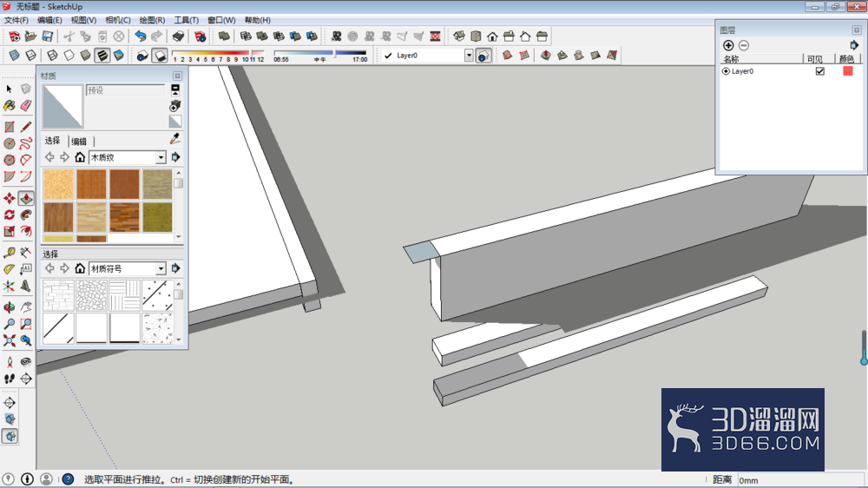Open the 文件(F) menu
The height and width of the screenshot is (488, 868).
(16, 20)
